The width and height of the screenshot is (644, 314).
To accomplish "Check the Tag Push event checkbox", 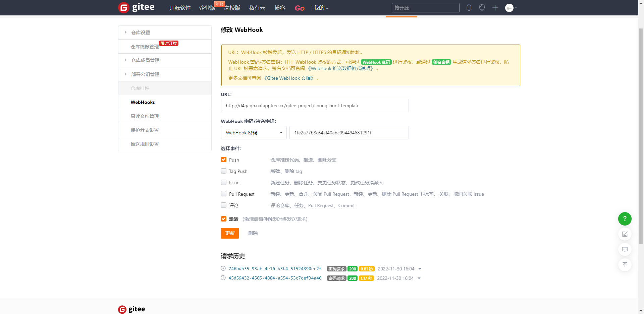I will (x=224, y=171).
